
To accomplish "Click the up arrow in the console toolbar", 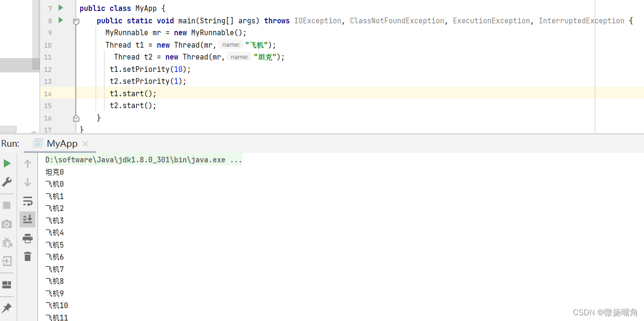I will (x=28, y=164).
